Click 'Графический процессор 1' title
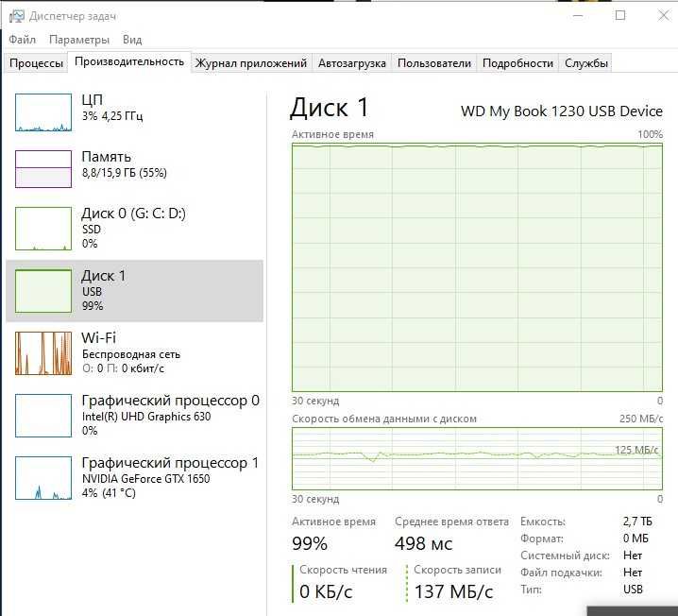 click(170, 463)
